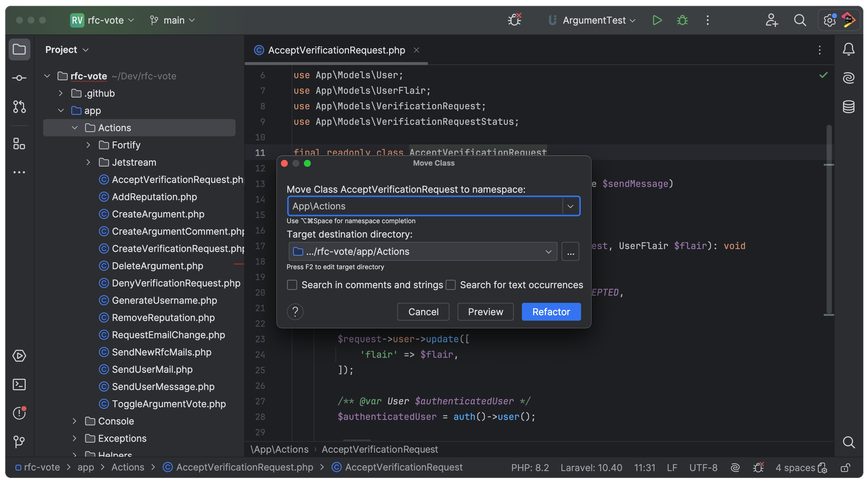Open the Problems tool window icon
This screenshot has height=482, width=868.
[19, 413]
